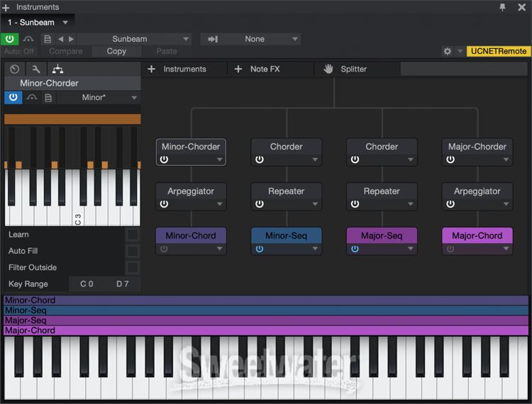The image size is (532, 404).
Task: Toggle the Major-Seq instrument power icon
Action: coord(355,249)
